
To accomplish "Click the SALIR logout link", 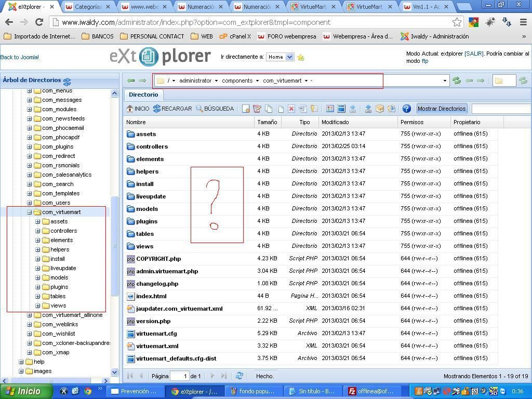I will click(474, 54).
